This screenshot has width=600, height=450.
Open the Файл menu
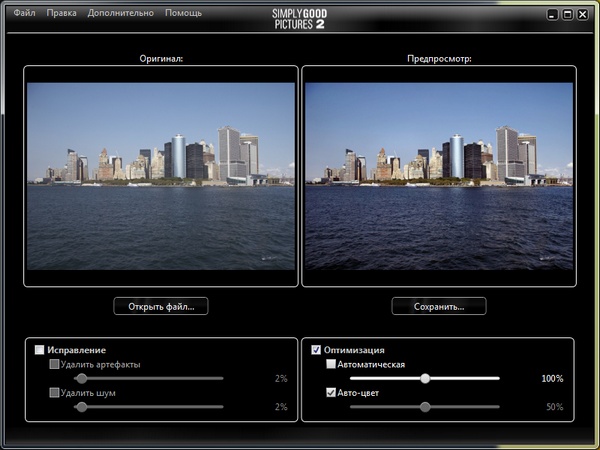pyautogui.click(x=24, y=13)
